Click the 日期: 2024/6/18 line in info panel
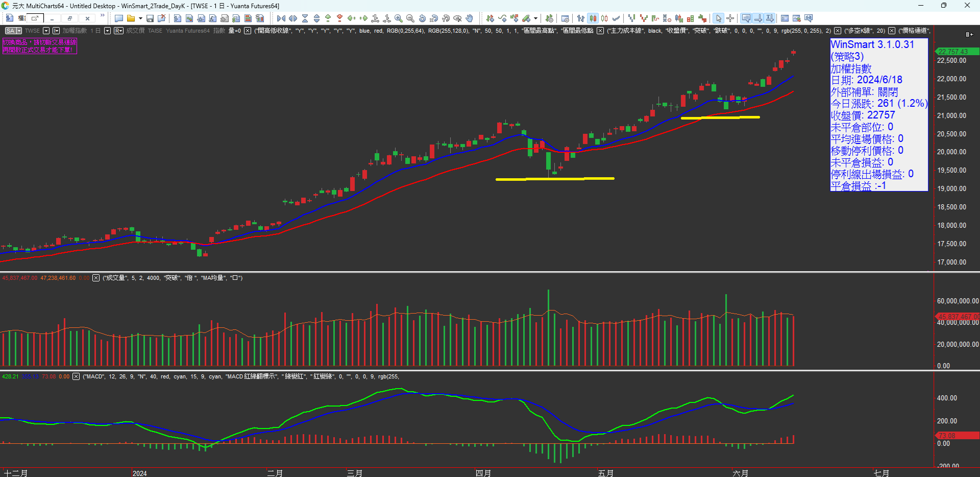This screenshot has width=980, height=477. pos(867,80)
